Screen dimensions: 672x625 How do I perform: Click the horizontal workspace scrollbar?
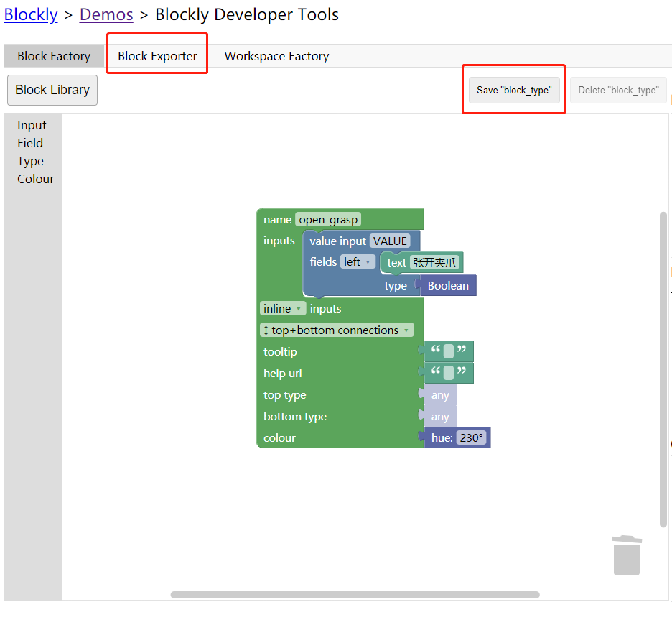tap(355, 595)
